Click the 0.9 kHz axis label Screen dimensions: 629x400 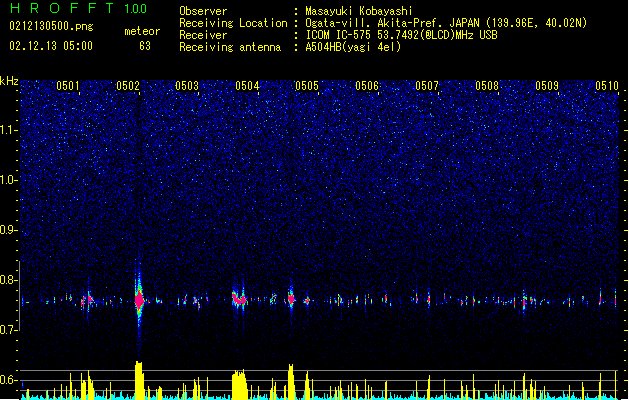[x=8, y=230]
